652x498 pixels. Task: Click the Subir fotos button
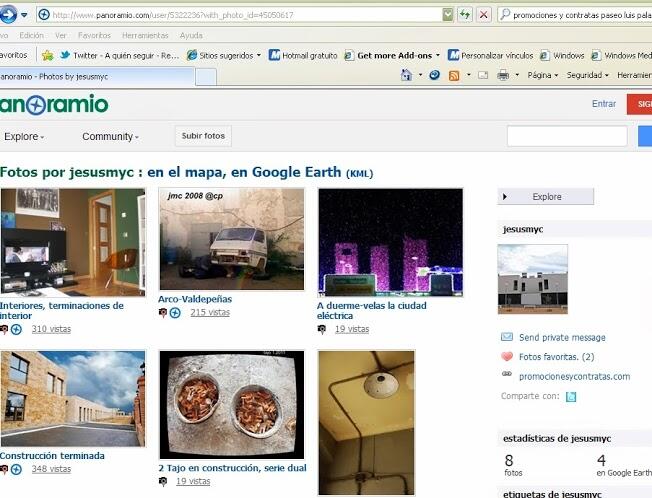point(203,136)
